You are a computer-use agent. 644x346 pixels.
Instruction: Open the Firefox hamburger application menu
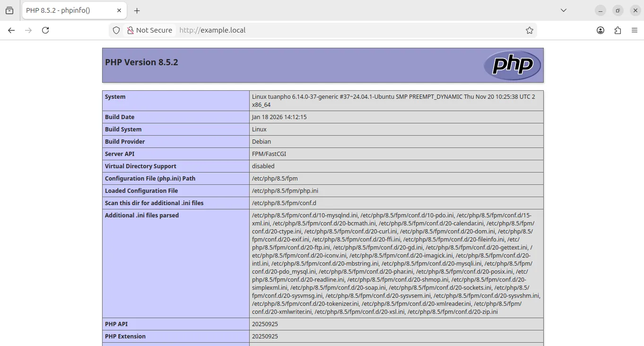tap(635, 30)
